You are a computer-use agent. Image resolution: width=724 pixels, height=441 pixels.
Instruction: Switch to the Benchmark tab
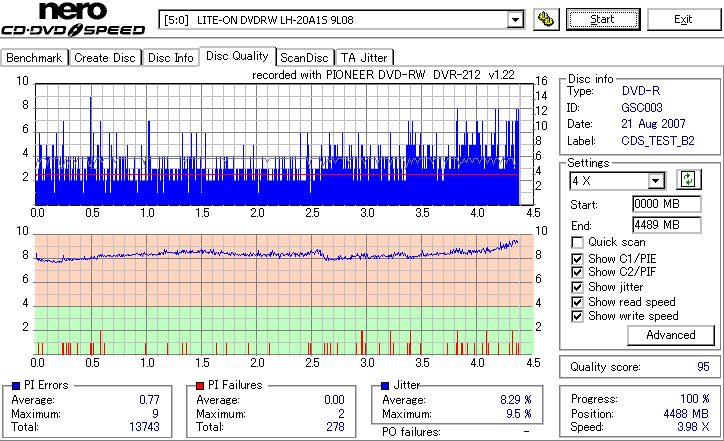34,58
